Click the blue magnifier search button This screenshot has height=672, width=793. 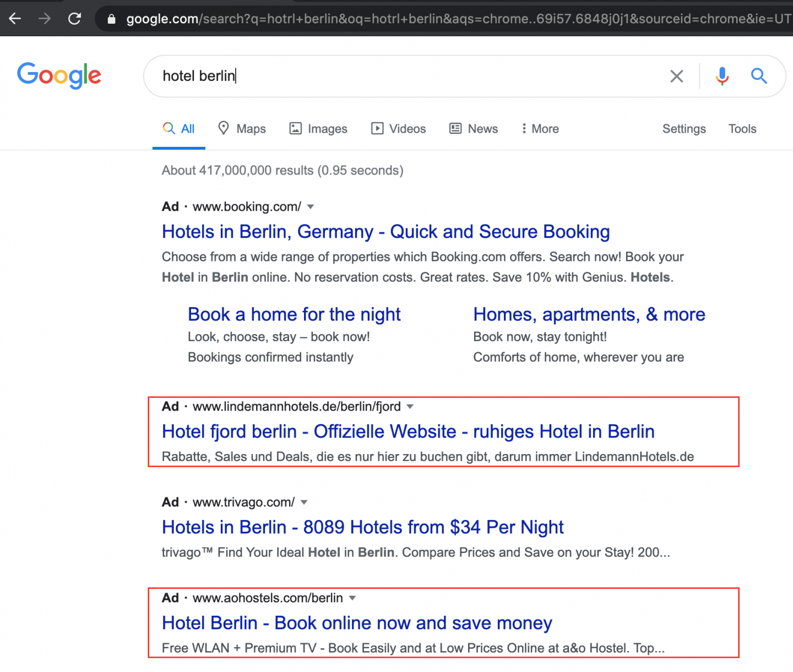click(x=759, y=76)
